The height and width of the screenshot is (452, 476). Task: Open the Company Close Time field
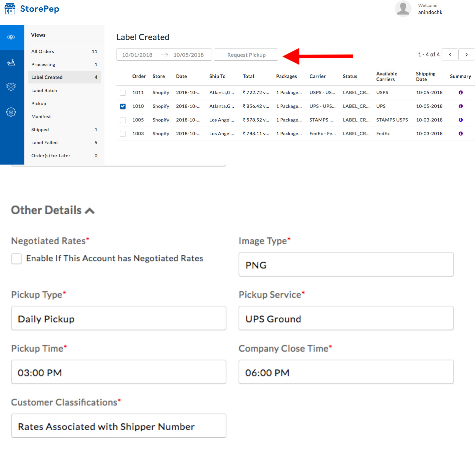pyautogui.click(x=346, y=372)
